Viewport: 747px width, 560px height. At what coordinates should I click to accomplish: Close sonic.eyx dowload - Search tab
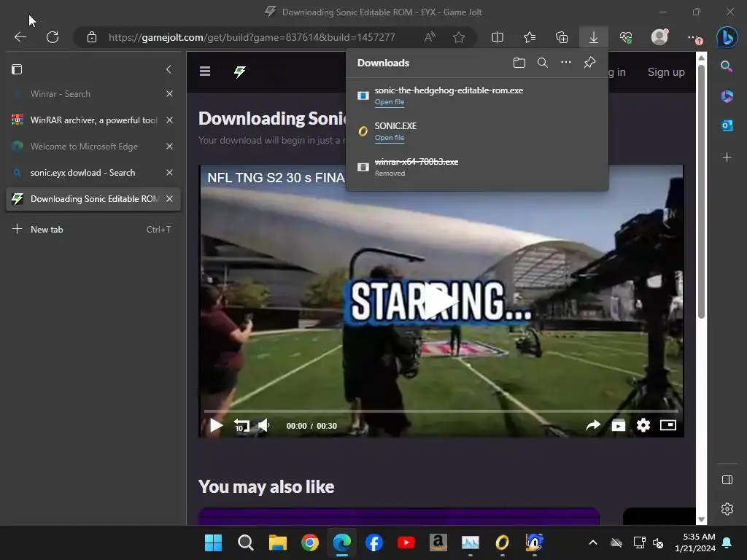coord(169,172)
